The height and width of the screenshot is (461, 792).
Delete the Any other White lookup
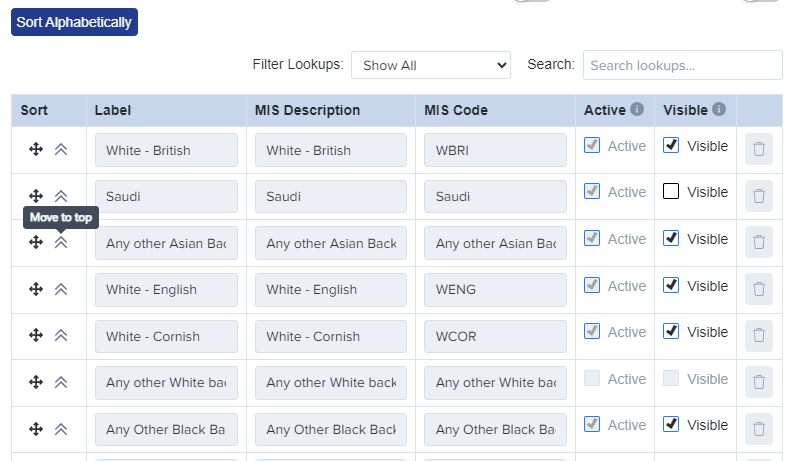click(x=759, y=382)
